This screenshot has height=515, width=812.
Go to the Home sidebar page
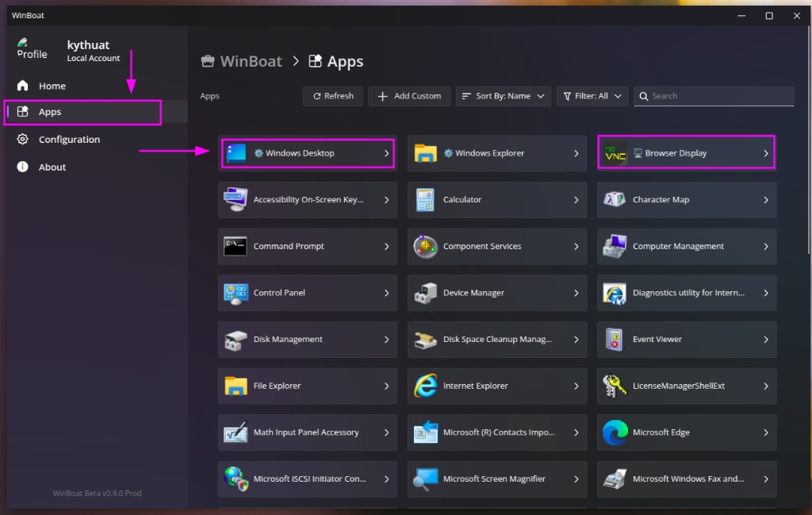coord(96,86)
